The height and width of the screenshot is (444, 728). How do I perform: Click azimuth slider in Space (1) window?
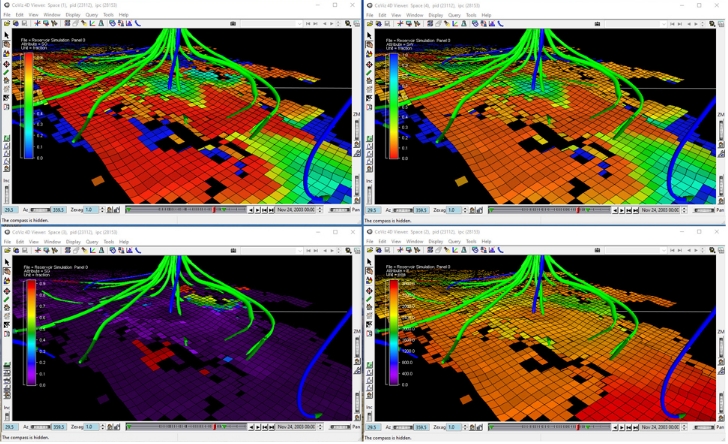tap(40, 210)
